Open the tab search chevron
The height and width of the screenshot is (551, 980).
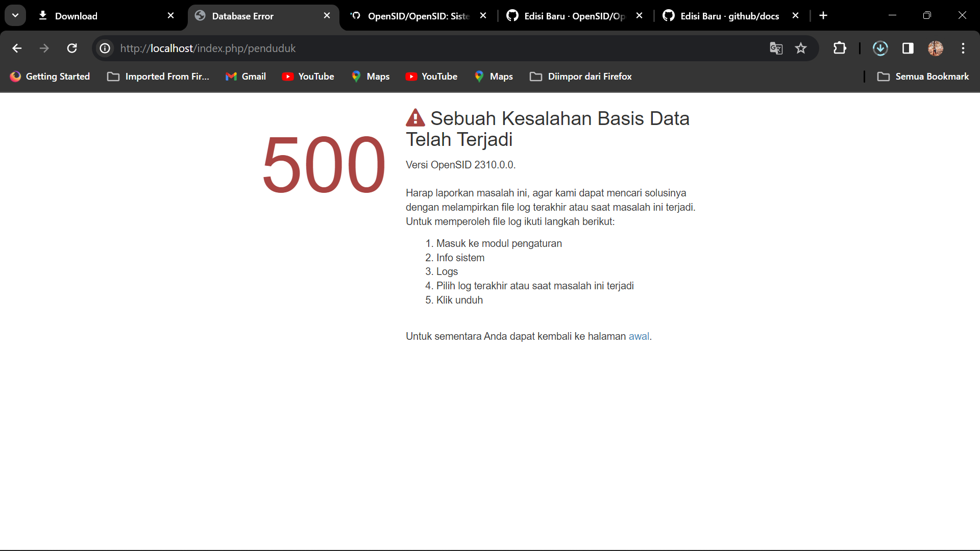(15, 15)
